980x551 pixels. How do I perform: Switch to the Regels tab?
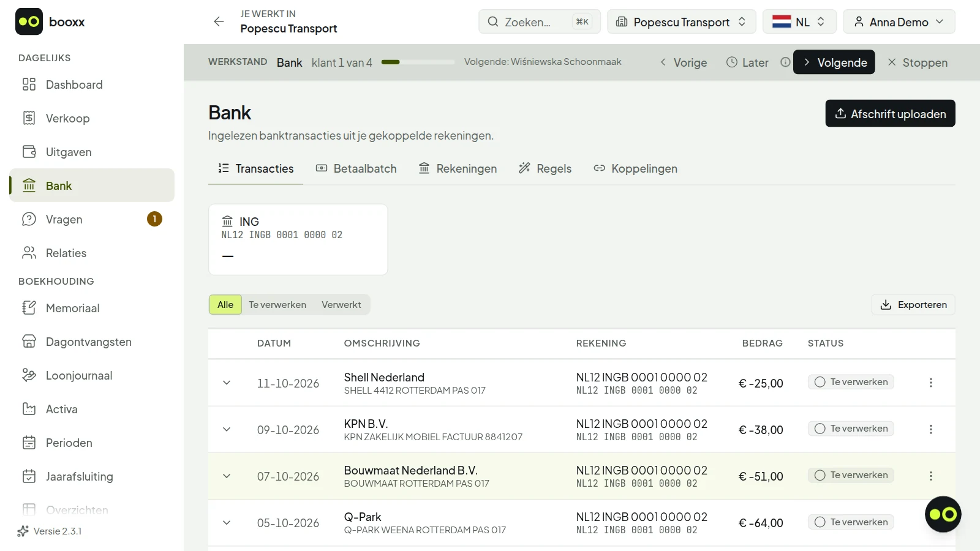tap(545, 168)
